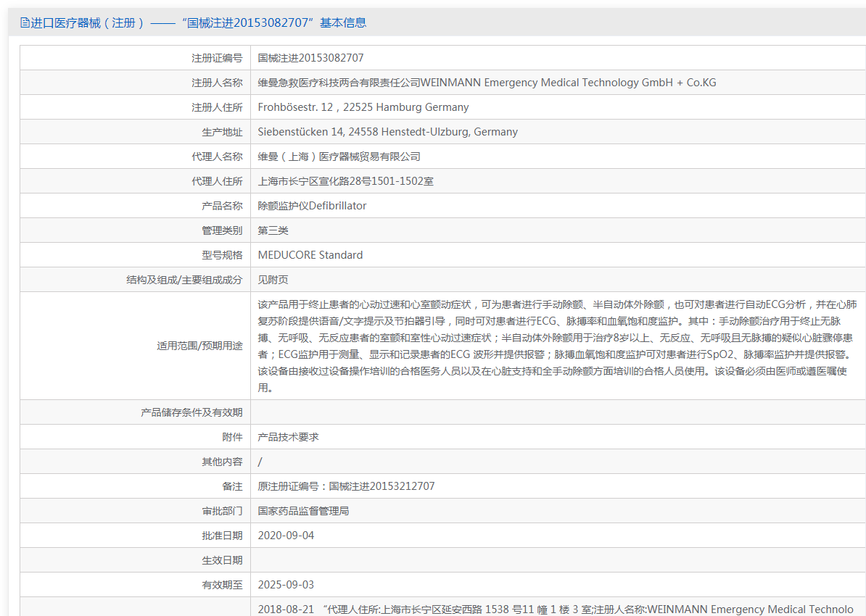Select Siebenstücken 14, 24558 Henstedt-Ulzburg address

pos(388,132)
